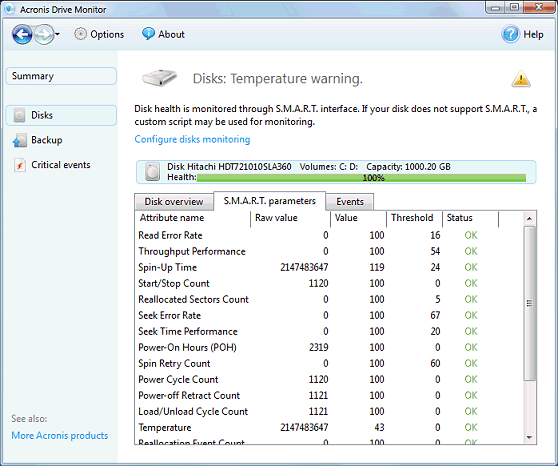Select the Read Error Rate row

point(329,235)
